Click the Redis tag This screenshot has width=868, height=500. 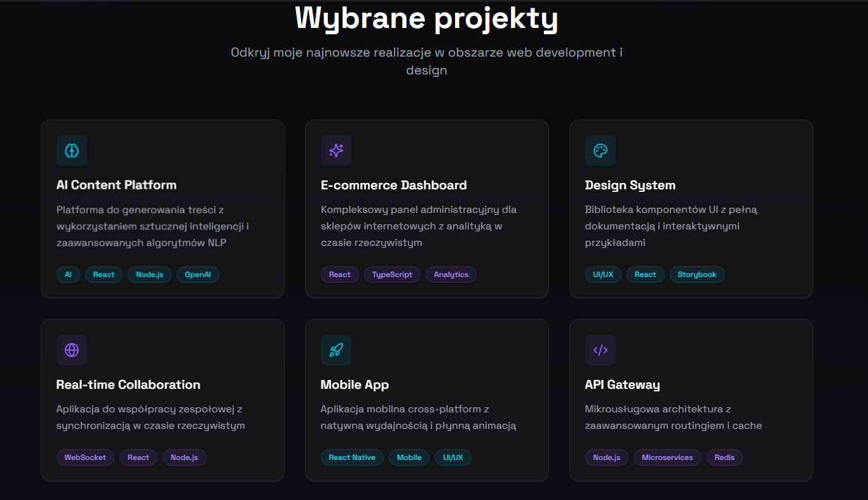click(724, 457)
